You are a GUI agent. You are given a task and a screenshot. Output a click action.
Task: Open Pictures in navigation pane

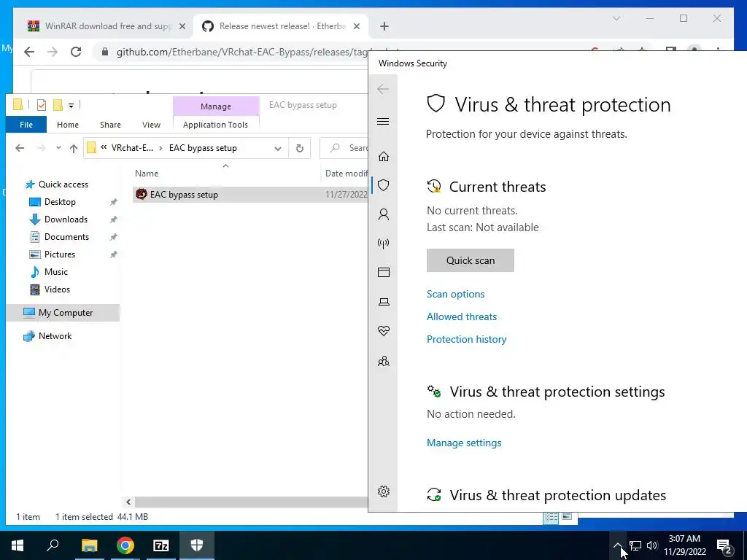(x=60, y=254)
